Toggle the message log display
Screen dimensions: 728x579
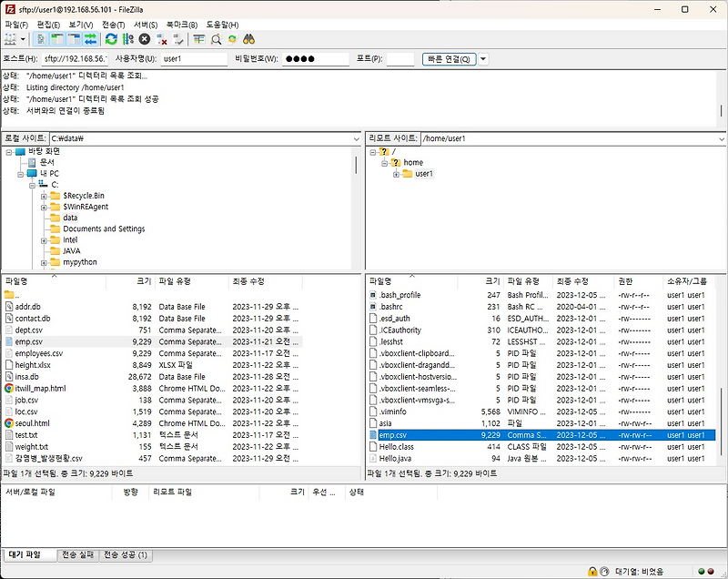38,39
